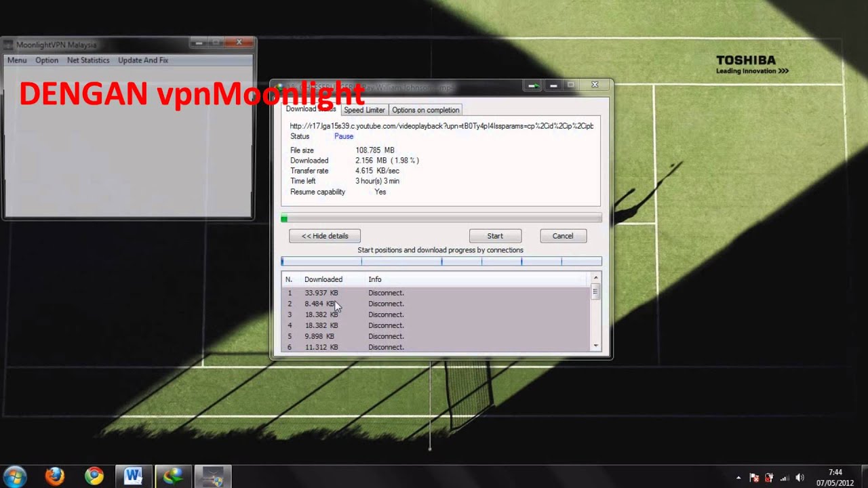The height and width of the screenshot is (488, 868).
Task: Click the green arrow tray icon in the download window title bar
Action: click(534, 85)
